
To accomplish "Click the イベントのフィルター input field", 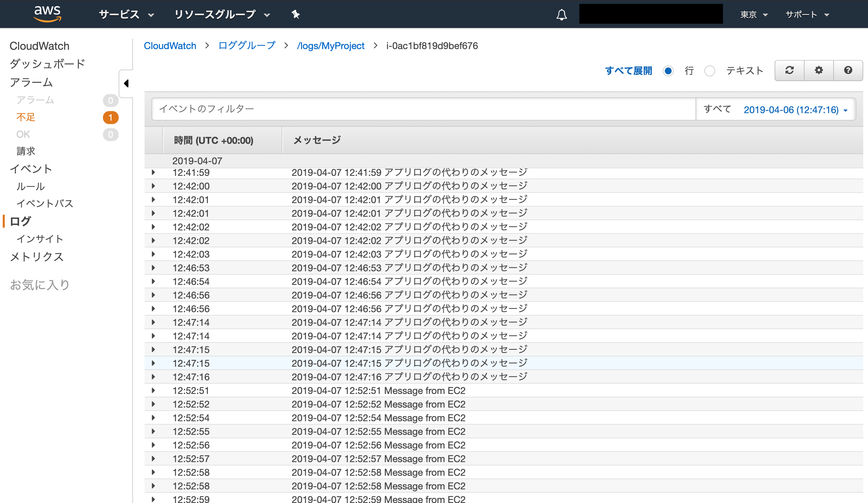I will pyautogui.click(x=423, y=109).
